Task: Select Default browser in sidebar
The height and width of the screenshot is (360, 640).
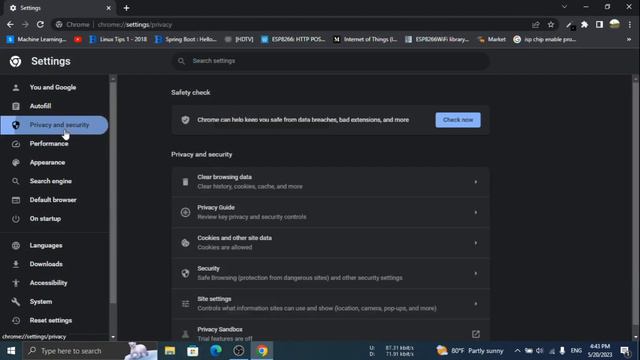Action: coord(54,200)
